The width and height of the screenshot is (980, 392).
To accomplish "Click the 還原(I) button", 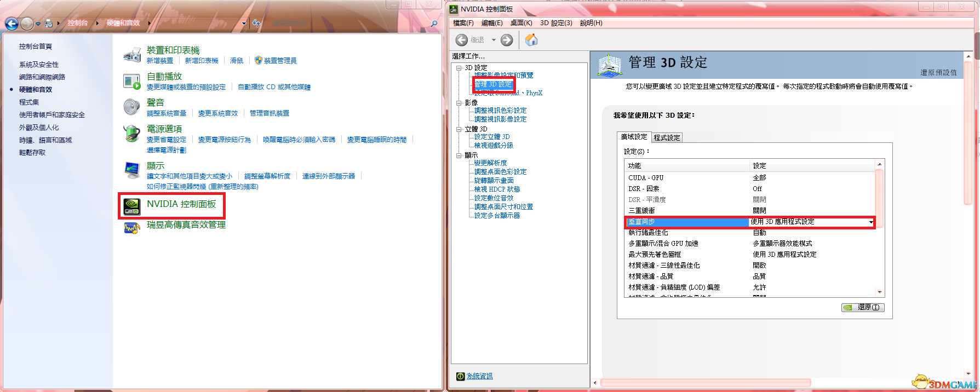I will [x=863, y=307].
